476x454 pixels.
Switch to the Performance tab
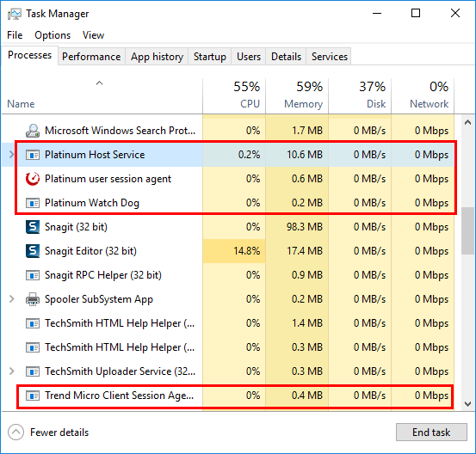click(91, 57)
